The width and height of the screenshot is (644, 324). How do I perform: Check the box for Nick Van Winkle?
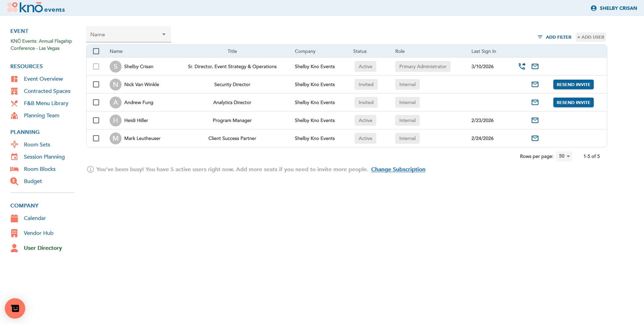click(x=96, y=84)
